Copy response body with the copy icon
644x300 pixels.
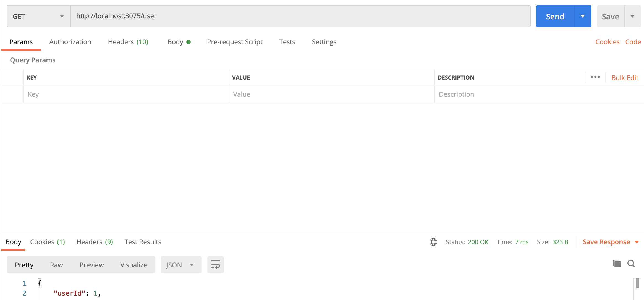click(x=617, y=264)
